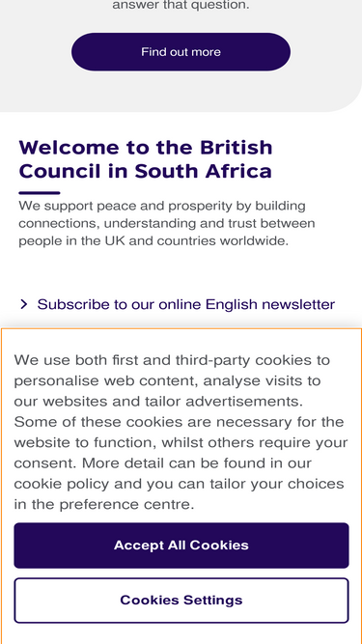Open the Subscribe to our online English newsletter link
Viewport: 362px width, 644px height.
click(186, 304)
